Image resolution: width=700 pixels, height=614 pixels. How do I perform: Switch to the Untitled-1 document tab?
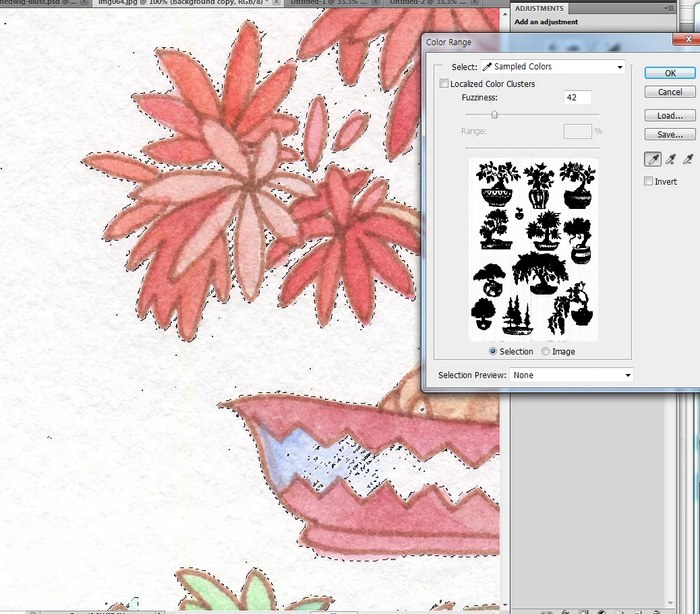328,2
